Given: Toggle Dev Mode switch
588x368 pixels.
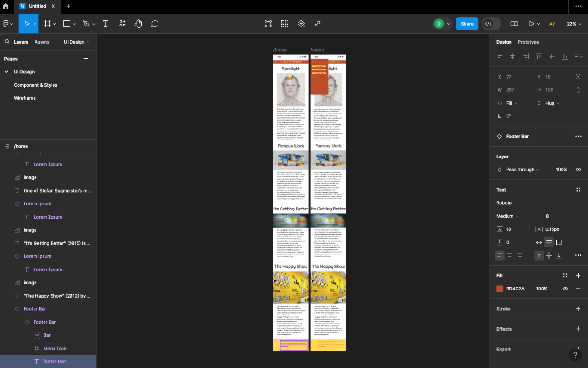Looking at the screenshot, I should click(491, 24).
